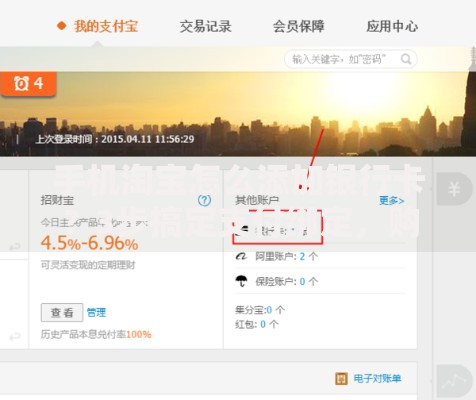The height and width of the screenshot is (400, 476).
Task: Click the 集分宝 count link
Action: [269, 310]
